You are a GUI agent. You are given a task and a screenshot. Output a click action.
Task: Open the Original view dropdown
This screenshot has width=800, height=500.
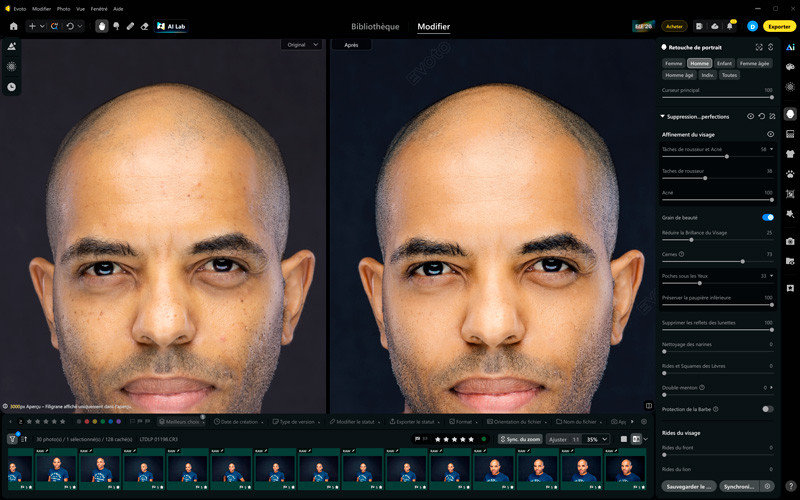coord(302,45)
